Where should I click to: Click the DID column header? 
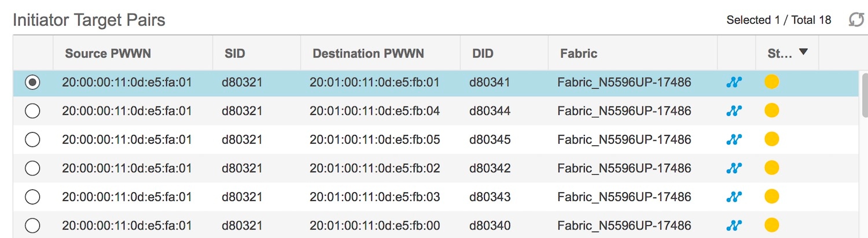[482, 54]
